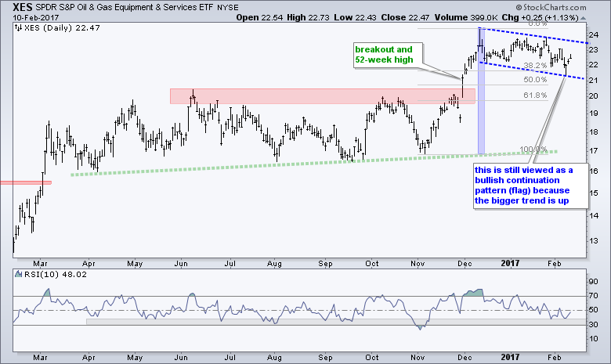Click the Volume 399.0K value
The image size is (611, 364).
[466, 17]
